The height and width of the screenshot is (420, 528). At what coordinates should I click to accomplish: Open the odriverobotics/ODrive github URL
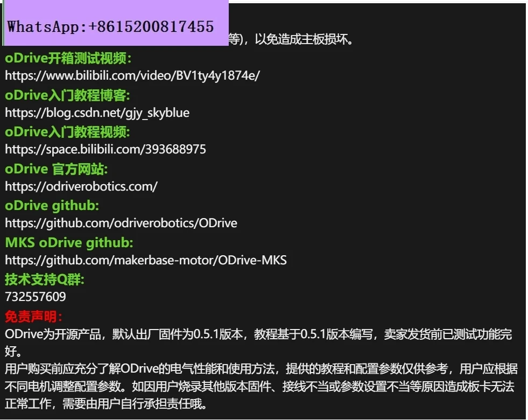[121, 223]
